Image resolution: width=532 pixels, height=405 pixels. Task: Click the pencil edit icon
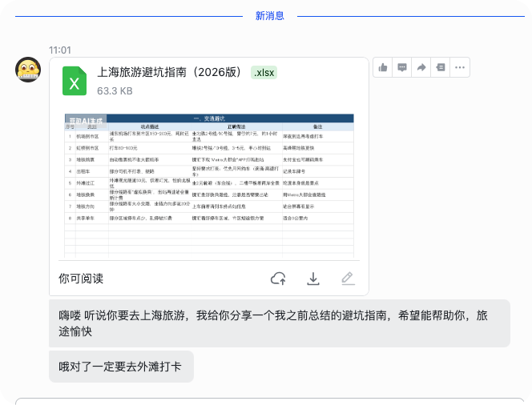(x=348, y=279)
